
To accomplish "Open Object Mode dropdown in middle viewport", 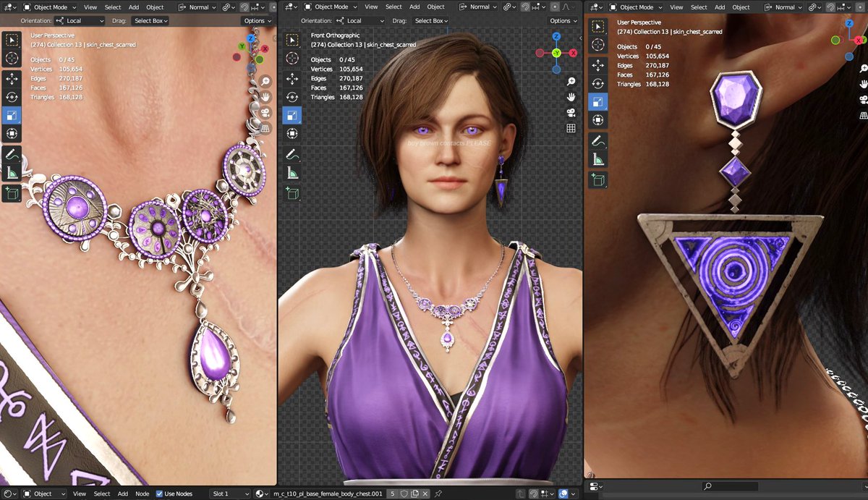I will click(x=329, y=7).
